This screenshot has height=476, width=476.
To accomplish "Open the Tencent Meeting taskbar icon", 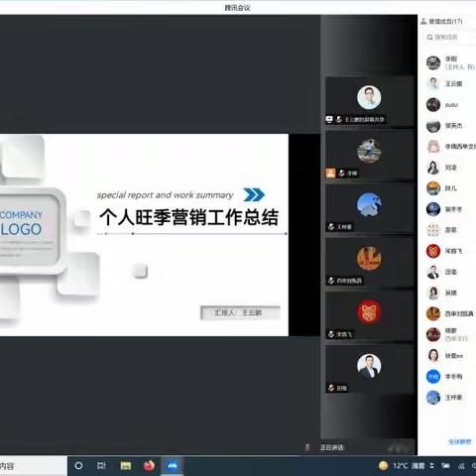I will coord(173,466).
